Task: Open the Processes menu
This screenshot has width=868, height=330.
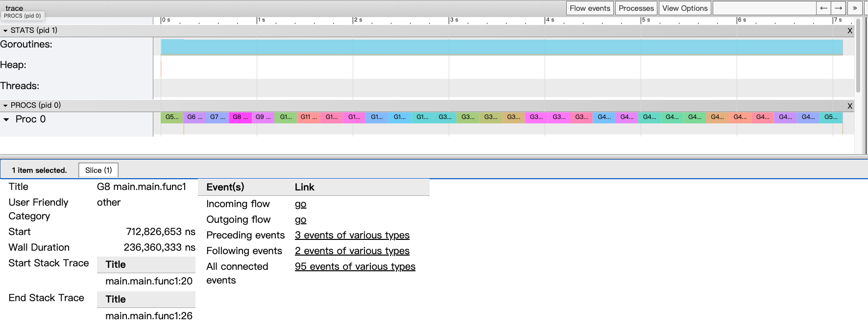Action: point(636,8)
